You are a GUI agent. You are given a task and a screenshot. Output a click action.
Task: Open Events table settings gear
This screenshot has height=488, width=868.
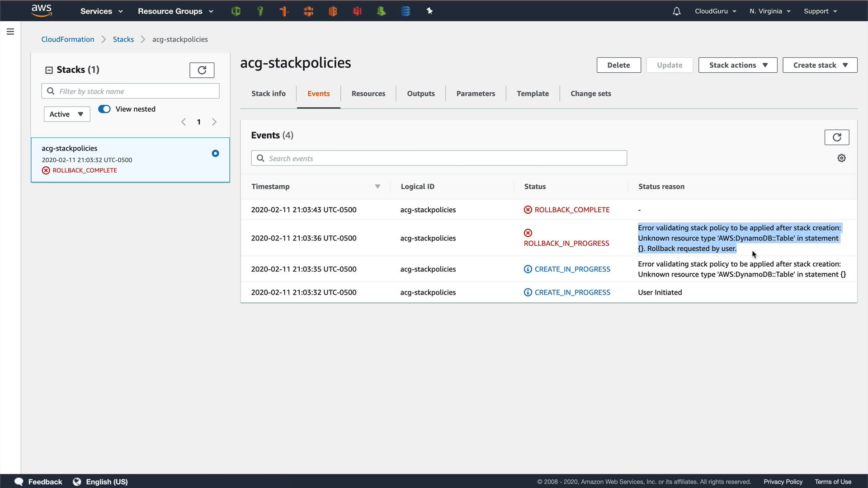tap(841, 158)
